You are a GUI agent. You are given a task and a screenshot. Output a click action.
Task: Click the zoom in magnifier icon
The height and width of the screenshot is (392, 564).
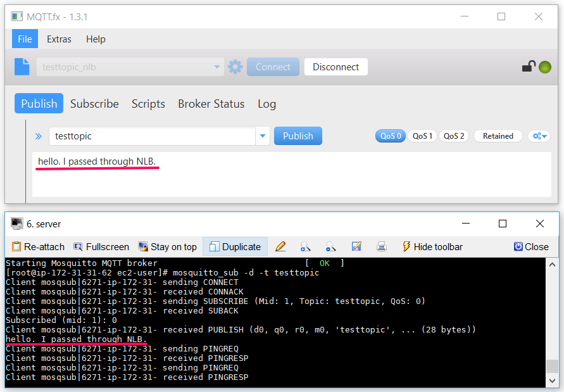click(x=305, y=246)
